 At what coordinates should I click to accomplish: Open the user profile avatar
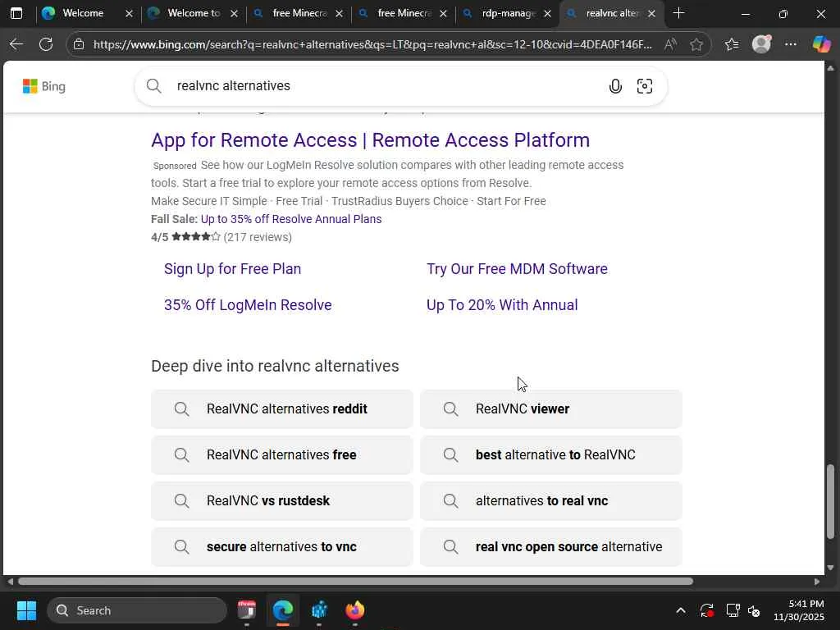click(x=761, y=44)
